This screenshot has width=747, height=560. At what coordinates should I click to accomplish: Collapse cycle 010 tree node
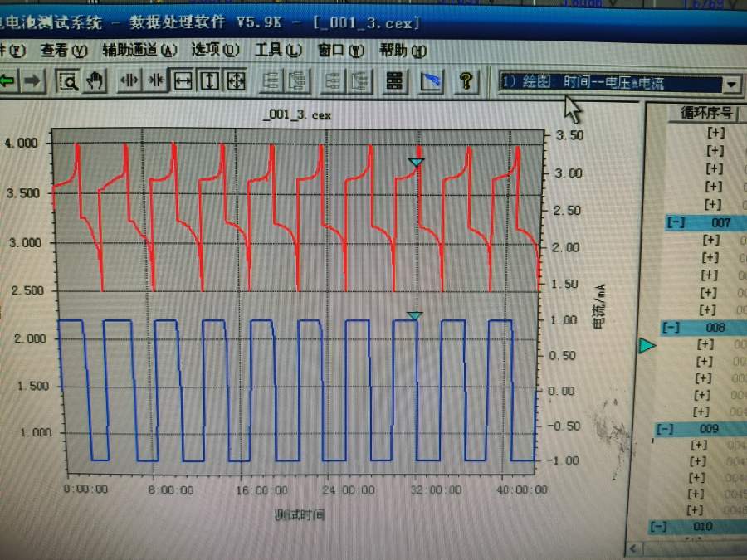tap(660, 527)
